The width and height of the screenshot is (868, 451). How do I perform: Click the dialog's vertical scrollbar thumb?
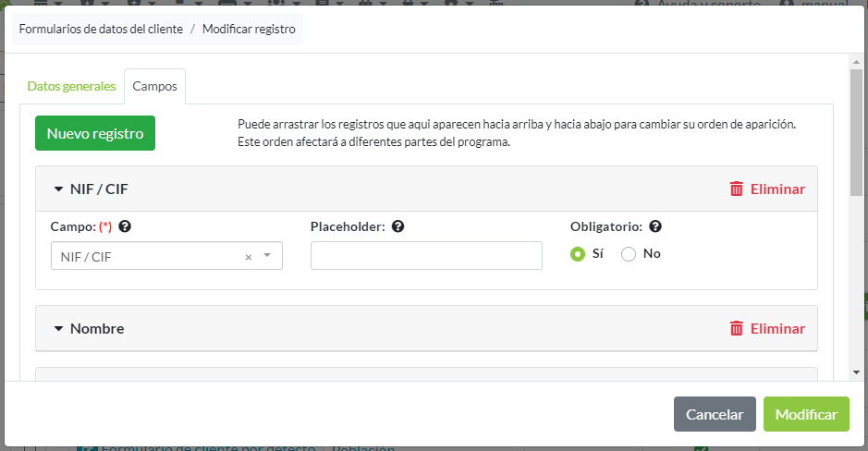point(856,129)
